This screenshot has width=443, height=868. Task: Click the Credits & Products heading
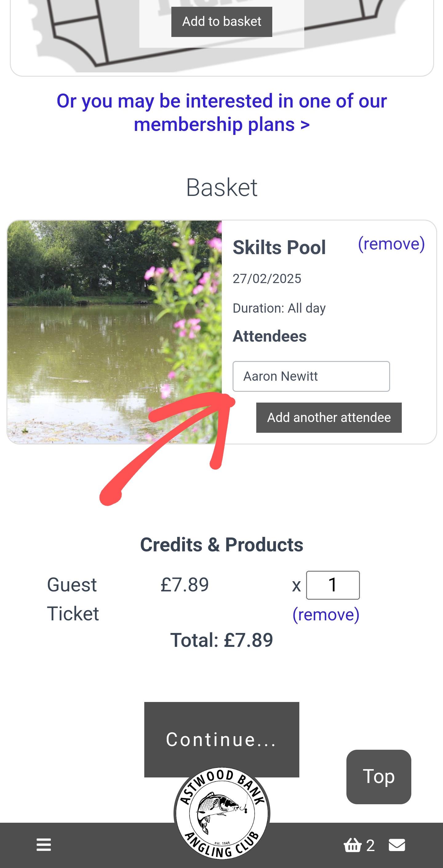click(x=221, y=545)
